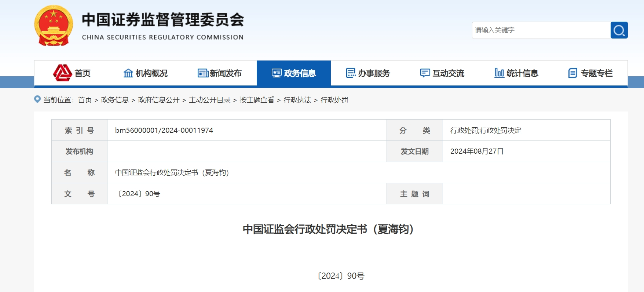Click the newspaper icon beside 新闻发布
The height and width of the screenshot is (292, 644).
click(x=203, y=73)
